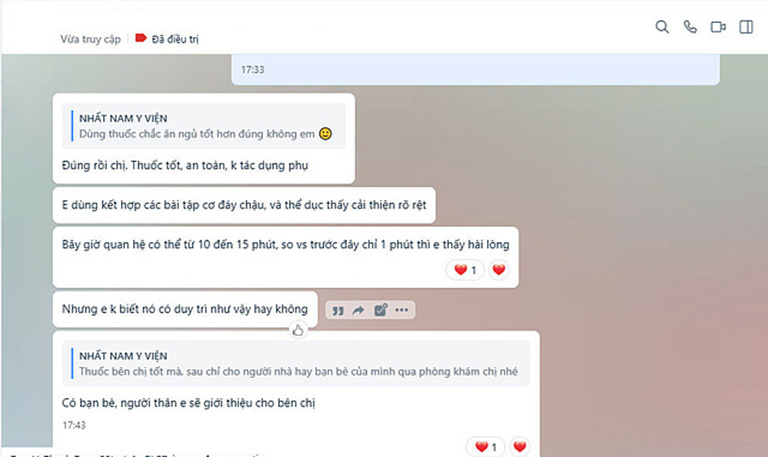Image resolution: width=768 pixels, height=457 pixels.
Task: Click 'Vừa truy cập' status text
Action: click(x=90, y=39)
